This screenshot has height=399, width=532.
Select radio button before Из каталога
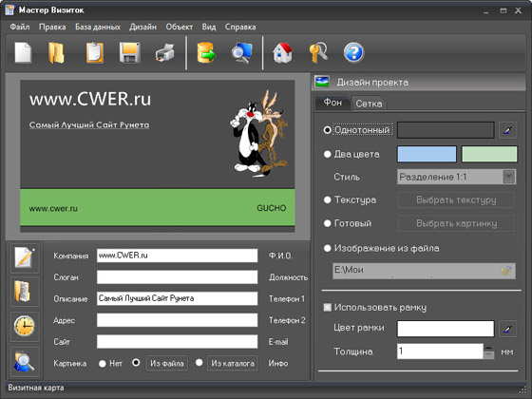(199, 362)
